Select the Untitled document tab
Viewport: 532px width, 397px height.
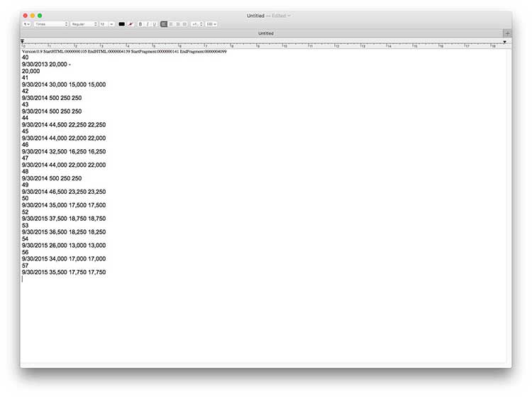point(265,33)
